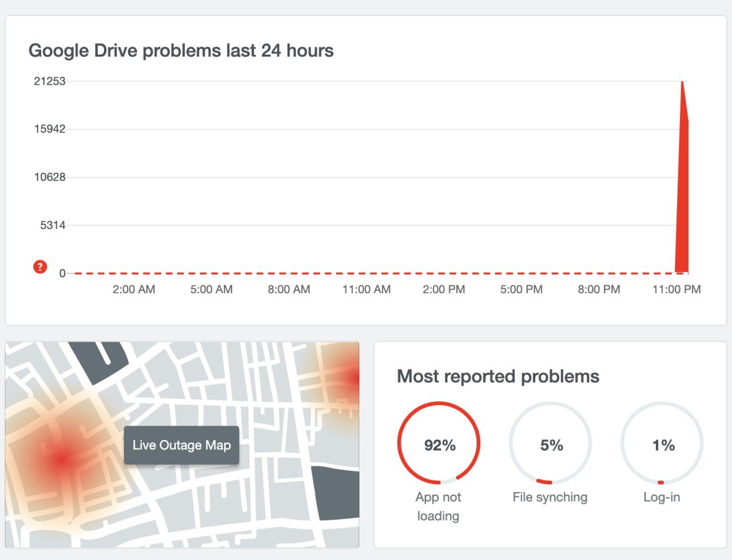Click the 8:00 AM axis label
The width and height of the screenshot is (732, 560).
pyautogui.click(x=289, y=289)
